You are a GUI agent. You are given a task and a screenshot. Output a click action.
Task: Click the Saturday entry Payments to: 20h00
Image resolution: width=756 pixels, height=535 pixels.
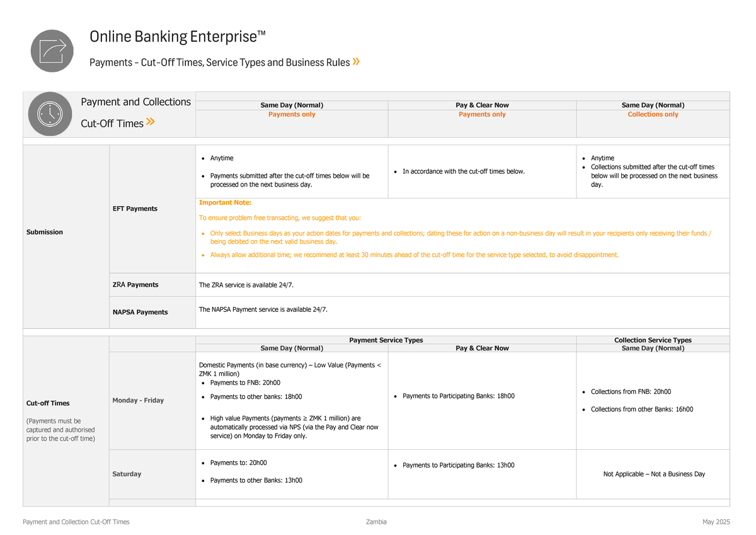(x=238, y=463)
